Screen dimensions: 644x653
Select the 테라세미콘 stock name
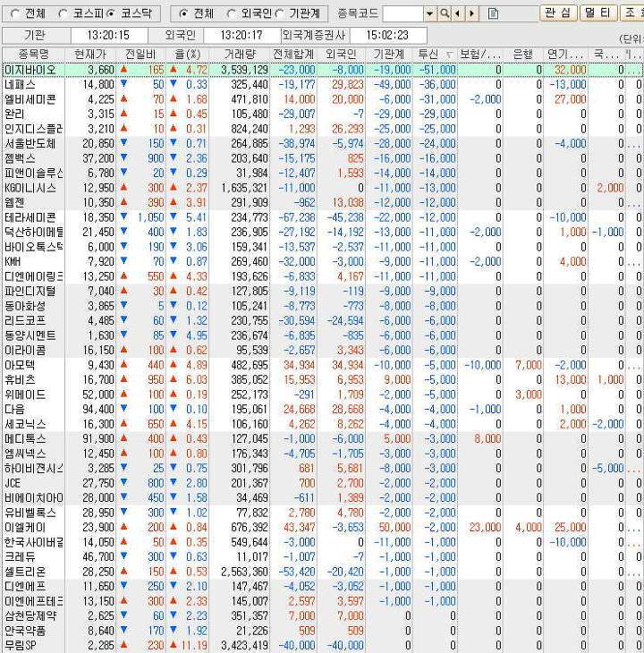click(x=30, y=217)
